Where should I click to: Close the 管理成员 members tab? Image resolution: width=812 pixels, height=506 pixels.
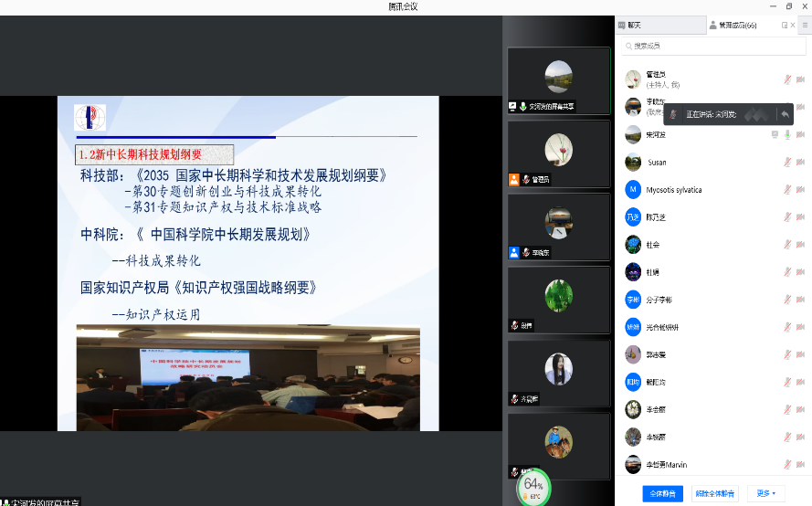pos(792,26)
